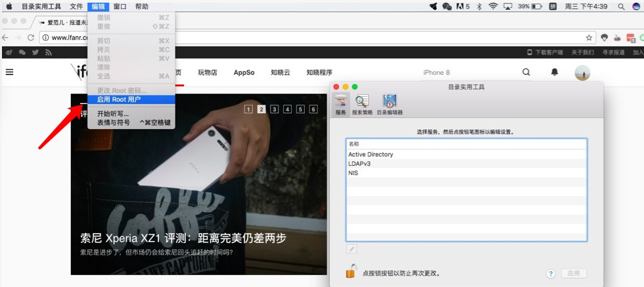This screenshot has width=644, height=287.
Task: Click the pencil edit icon below services list
Action: click(x=352, y=249)
